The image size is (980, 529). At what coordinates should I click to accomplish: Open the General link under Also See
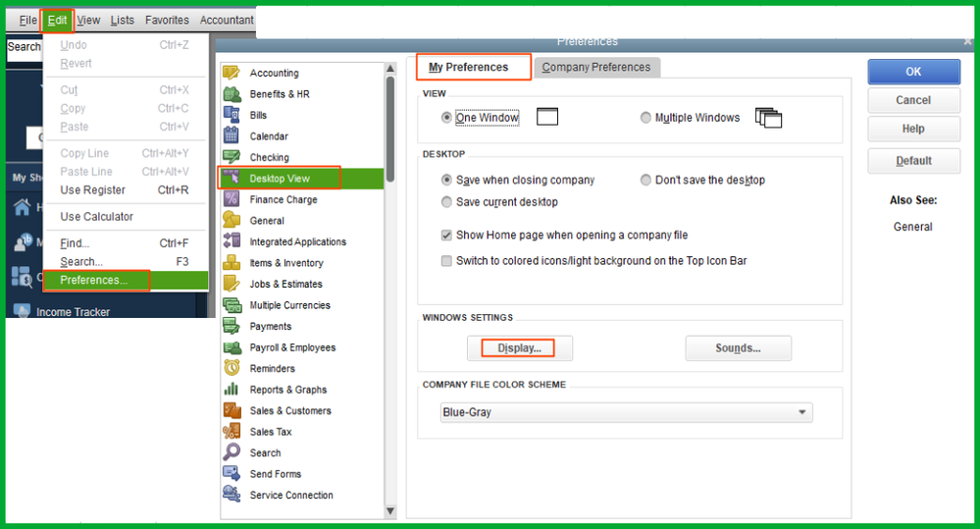point(912,227)
